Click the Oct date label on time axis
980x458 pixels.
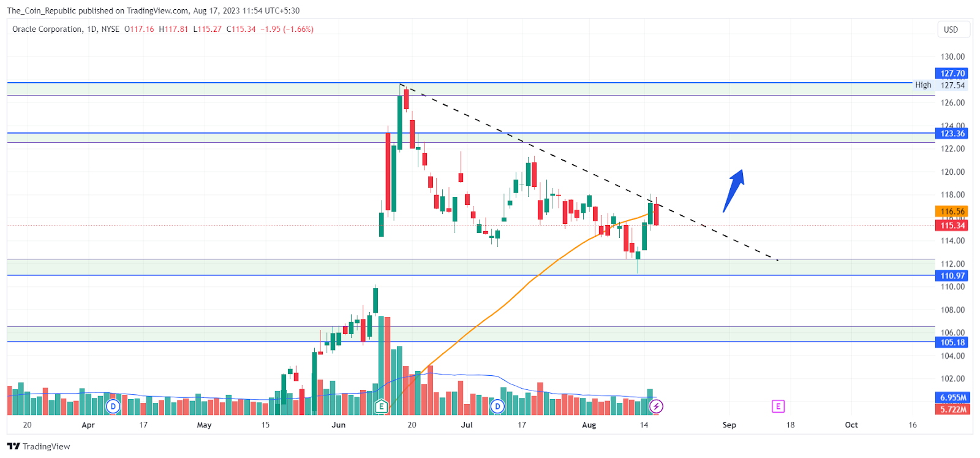pyautogui.click(x=851, y=425)
